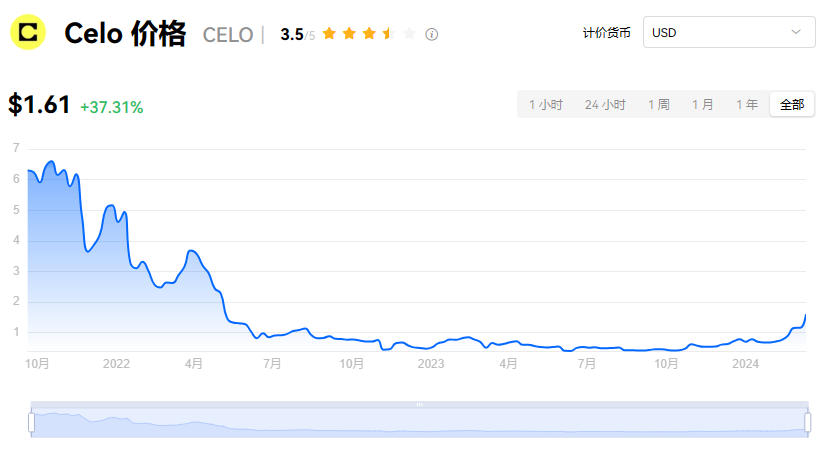The height and width of the screenshot is (450, 817).
Task: Switch to the 1 月 time range
Action: click(702, 105)
